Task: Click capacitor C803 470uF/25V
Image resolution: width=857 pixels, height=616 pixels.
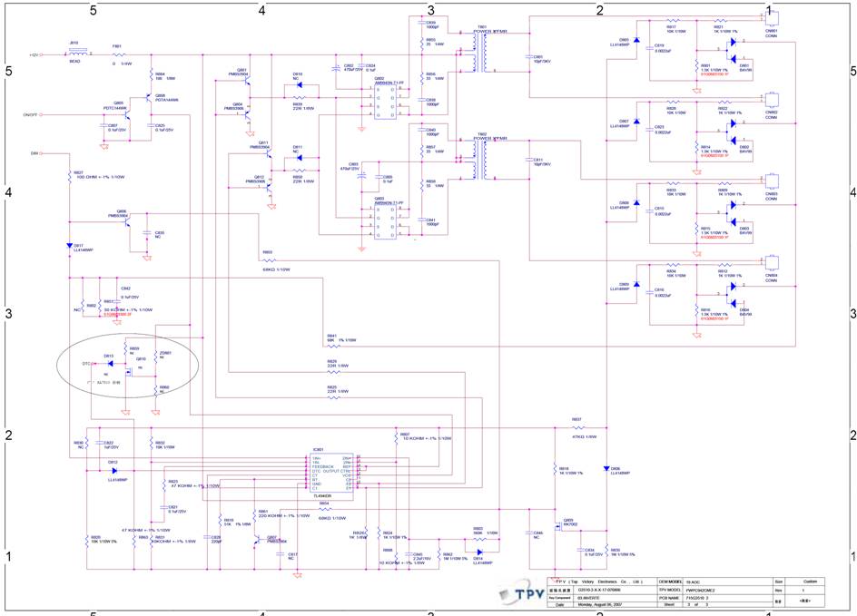Action: pyautogui.click(x=361, y=176)
